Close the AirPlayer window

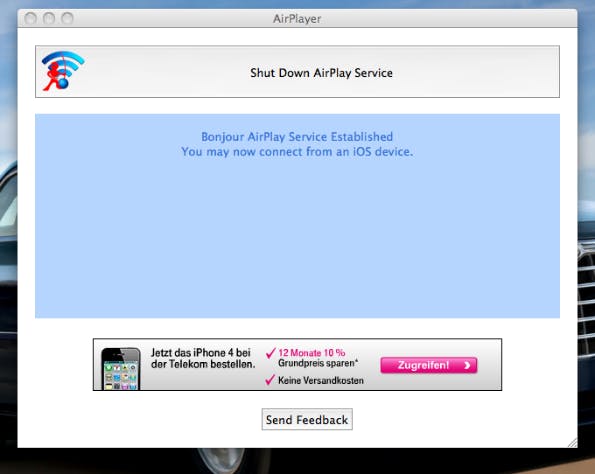(31, 18)
